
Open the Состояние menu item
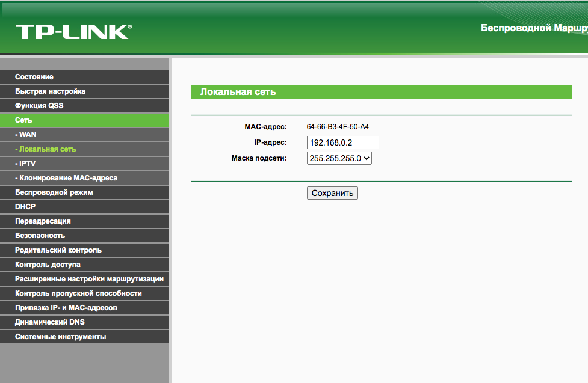[x=84, y=77]
